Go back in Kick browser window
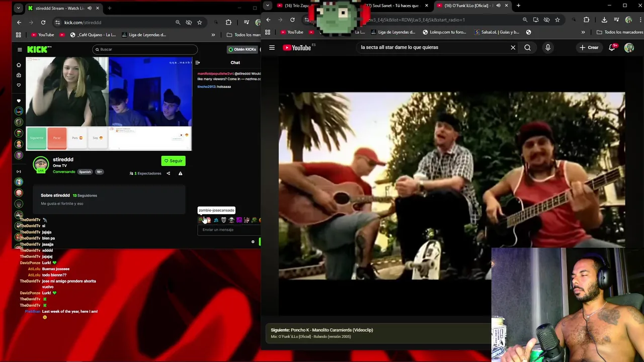The height and width of the screenshot is (362, 644). click(19, 22)
